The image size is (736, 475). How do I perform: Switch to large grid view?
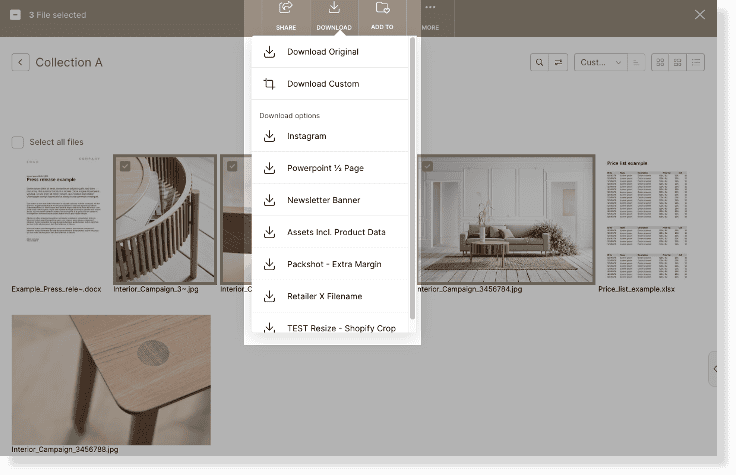660,62
